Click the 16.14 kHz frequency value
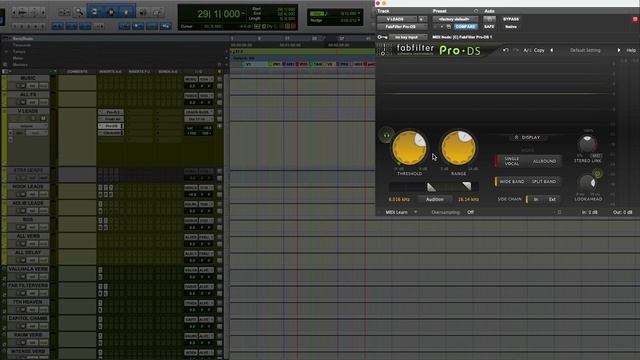 coord(468,200)
